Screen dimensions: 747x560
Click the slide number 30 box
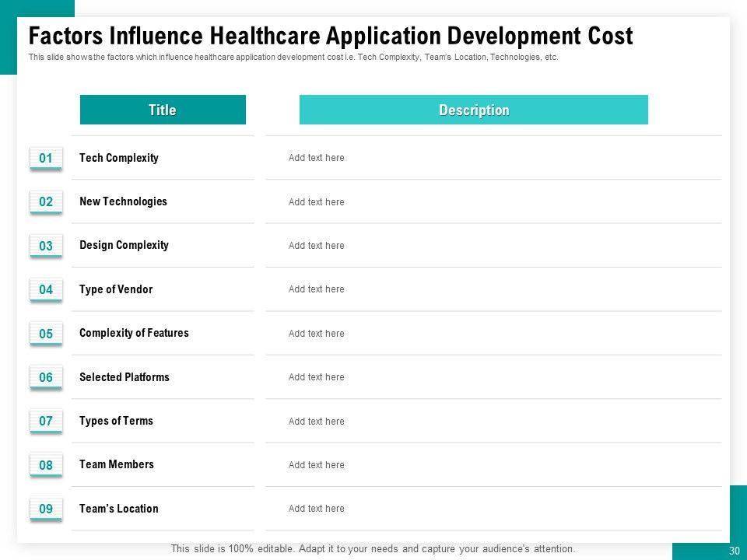point(734,551)
